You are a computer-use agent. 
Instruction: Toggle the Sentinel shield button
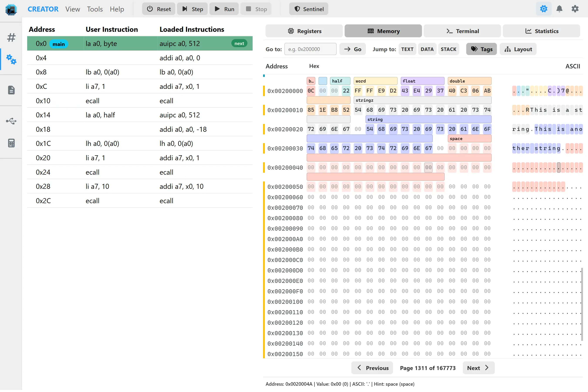click(x=309, y=9)
